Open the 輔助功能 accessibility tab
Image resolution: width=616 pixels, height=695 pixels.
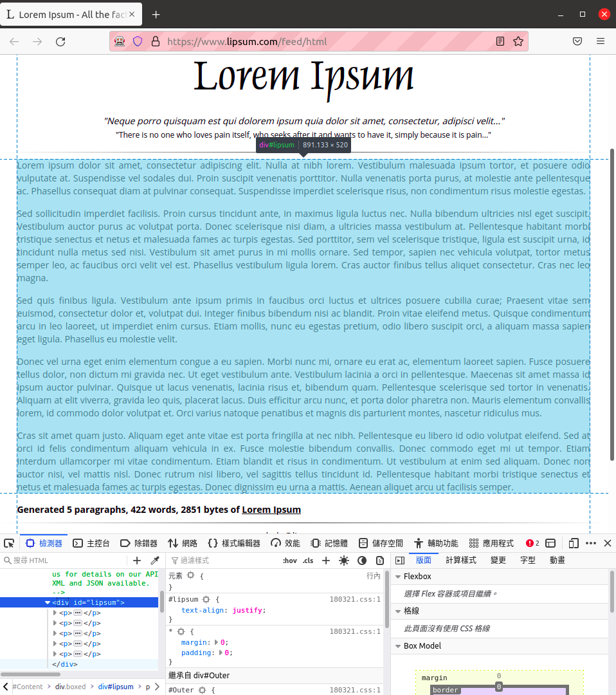coord(436,543)
